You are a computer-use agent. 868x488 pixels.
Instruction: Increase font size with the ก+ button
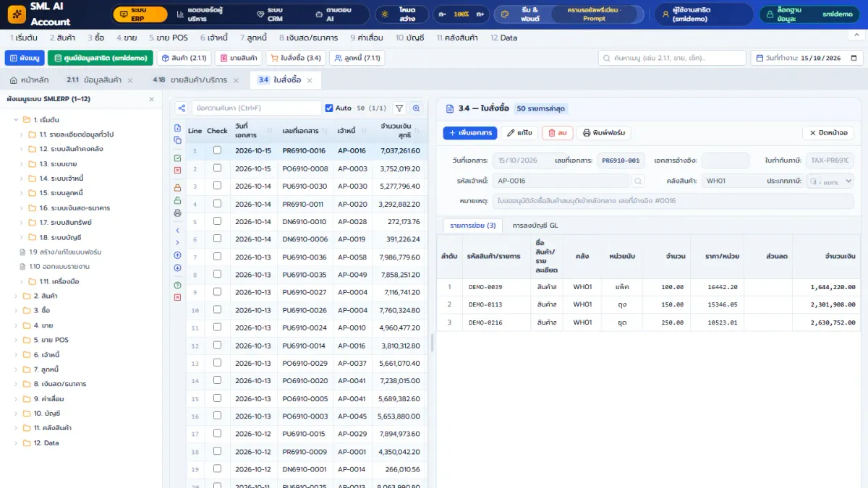(x=481, y=14)
